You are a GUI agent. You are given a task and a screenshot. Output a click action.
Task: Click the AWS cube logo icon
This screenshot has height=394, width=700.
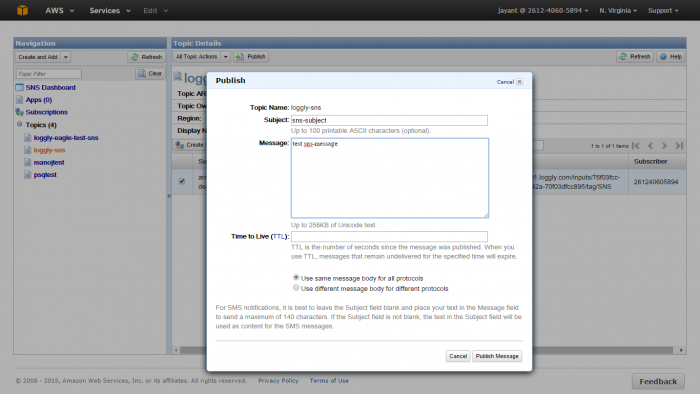click(x=22, y=10)
